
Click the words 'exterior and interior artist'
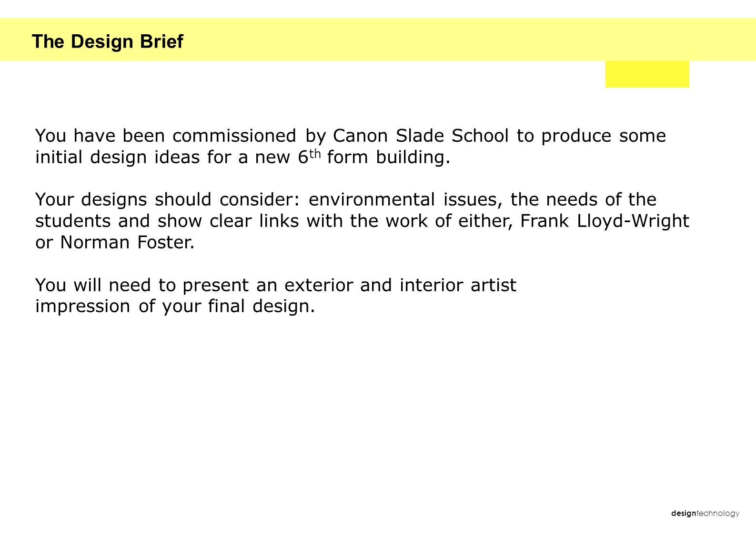[400, 285]
